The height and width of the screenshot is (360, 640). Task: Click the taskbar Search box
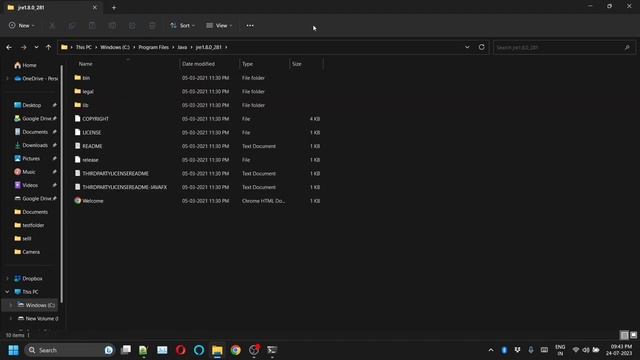pyautogui.click(x=69, y=350)
